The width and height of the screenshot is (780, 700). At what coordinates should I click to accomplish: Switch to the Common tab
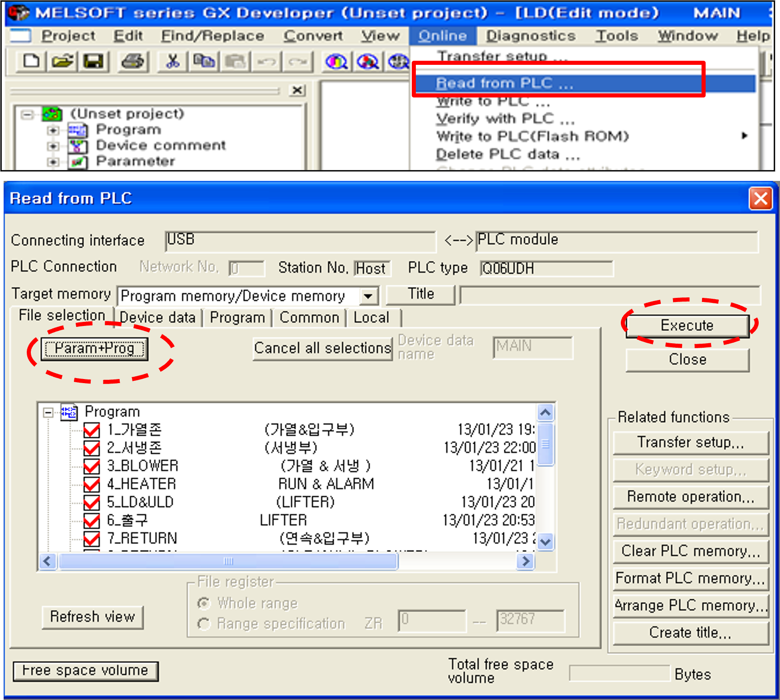pos(309,317)
